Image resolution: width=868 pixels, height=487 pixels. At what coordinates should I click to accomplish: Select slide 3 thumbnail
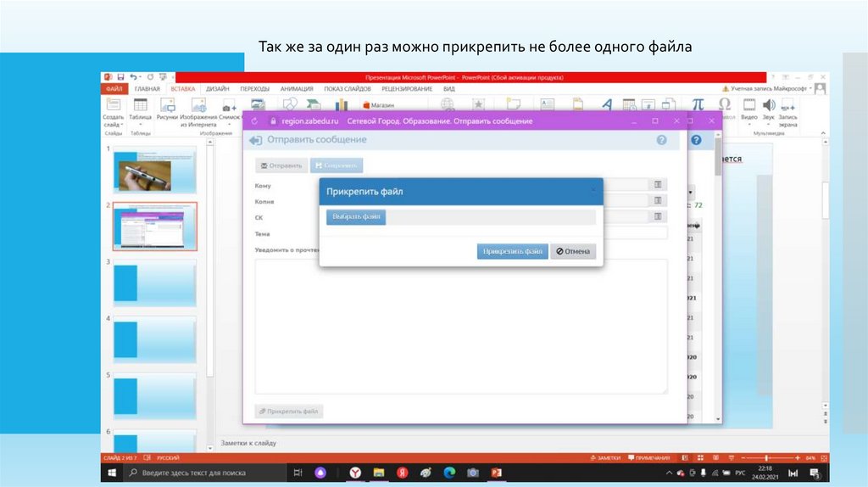(x=155, y=283)
